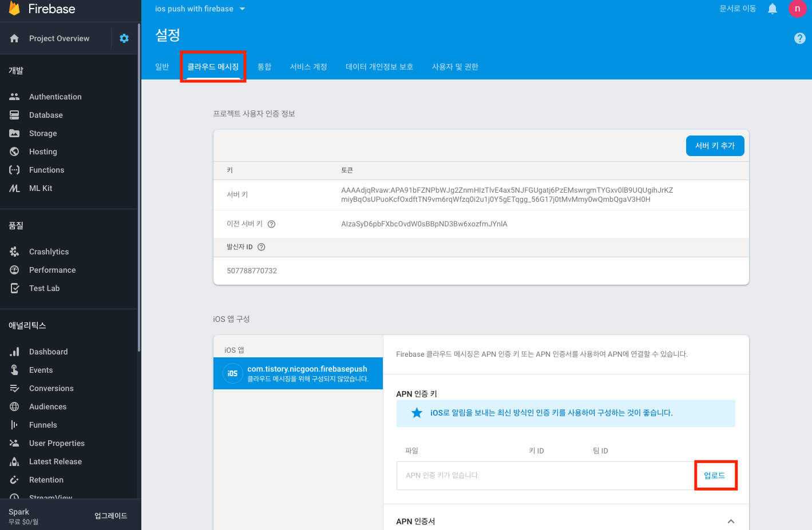Open the Retention menu item
This screenshot has width=812, height=530.
[x=46, y=480]
